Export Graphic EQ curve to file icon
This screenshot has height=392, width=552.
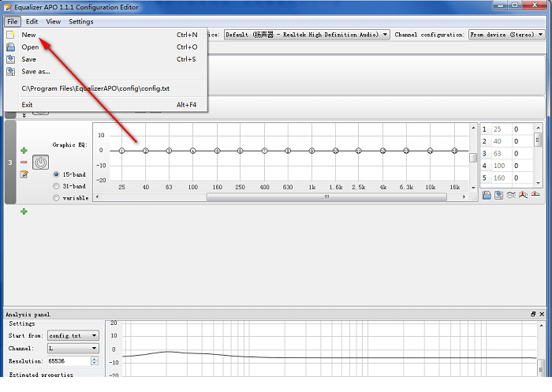click(x=498, y=195)
